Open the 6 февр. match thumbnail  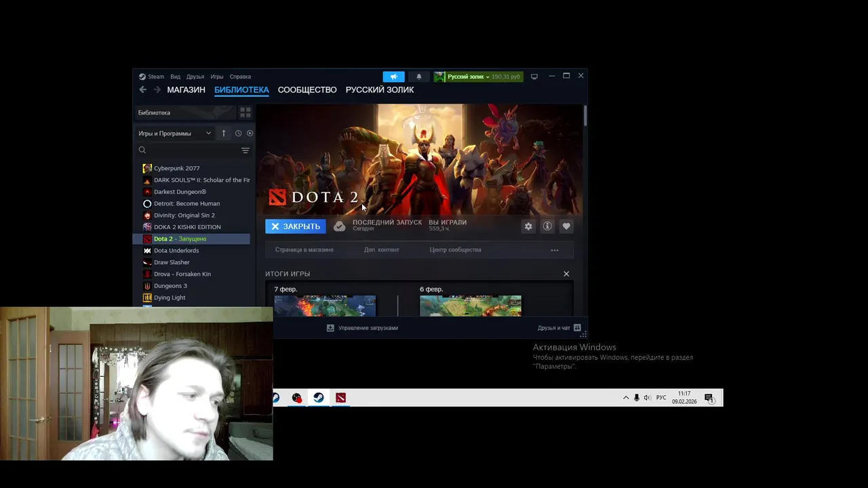[x=471, y=306]
